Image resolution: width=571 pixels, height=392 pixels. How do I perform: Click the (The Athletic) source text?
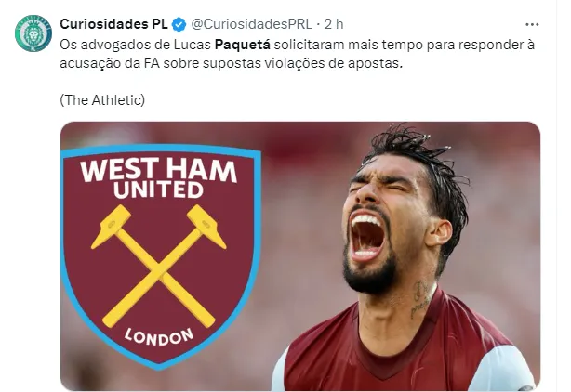click(x=102, y=100)
